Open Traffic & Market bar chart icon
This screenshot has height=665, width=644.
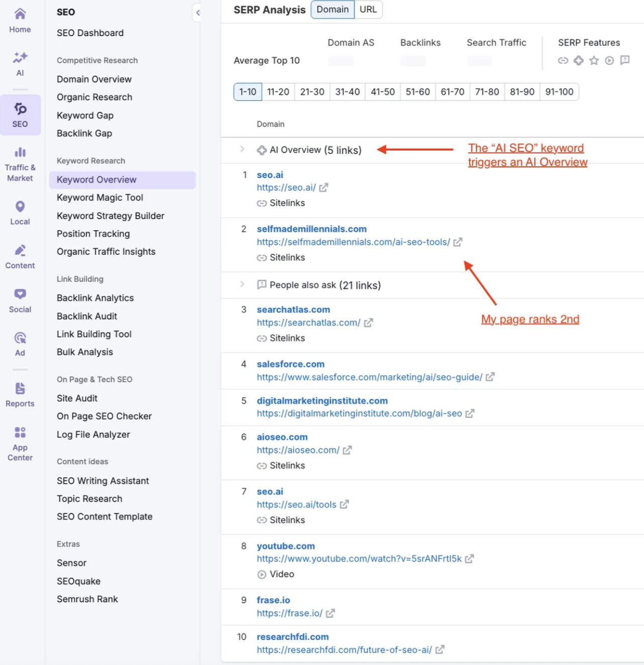(x=20, y=152)
